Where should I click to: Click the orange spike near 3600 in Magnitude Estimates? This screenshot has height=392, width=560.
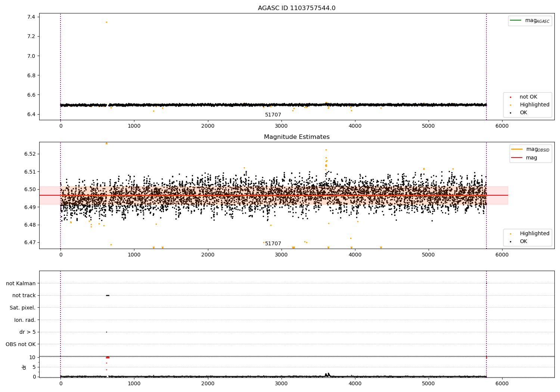point(326,161)
